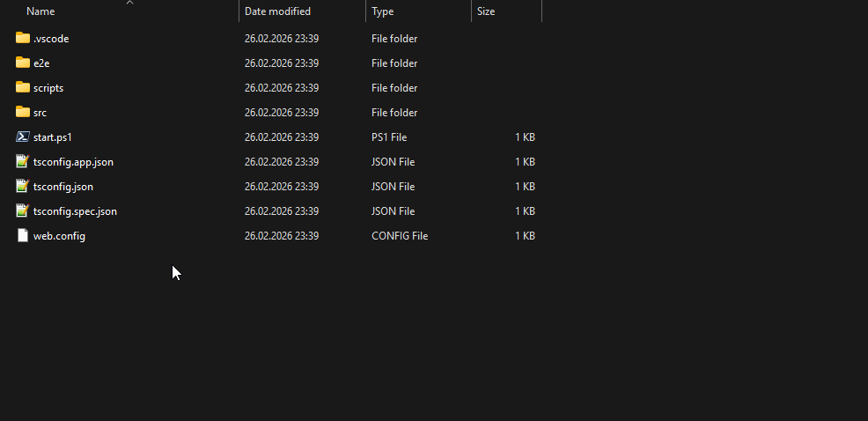Screen dimensions: 868x421
Task: Click the start.ps1 PowerShell file icon
Action: [x=23, y=137]
